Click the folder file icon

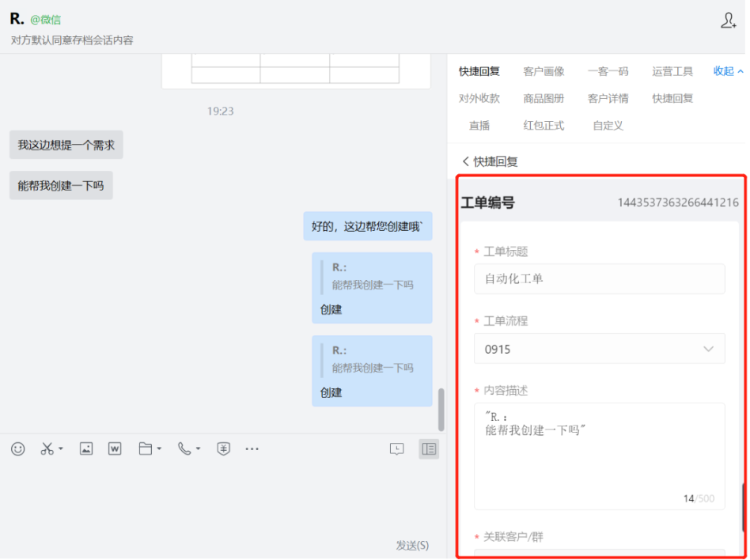[x=146, y=448]
